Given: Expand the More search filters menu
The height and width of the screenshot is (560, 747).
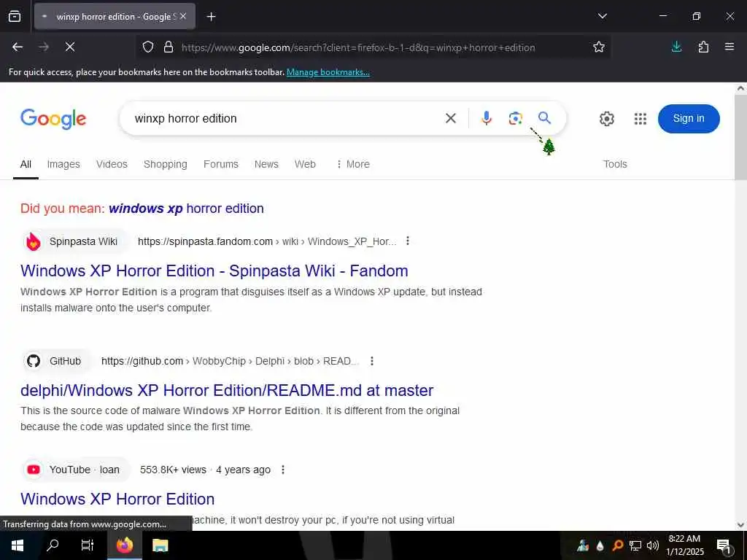Looking at the screenshot, I should click(x=353, y=164).
